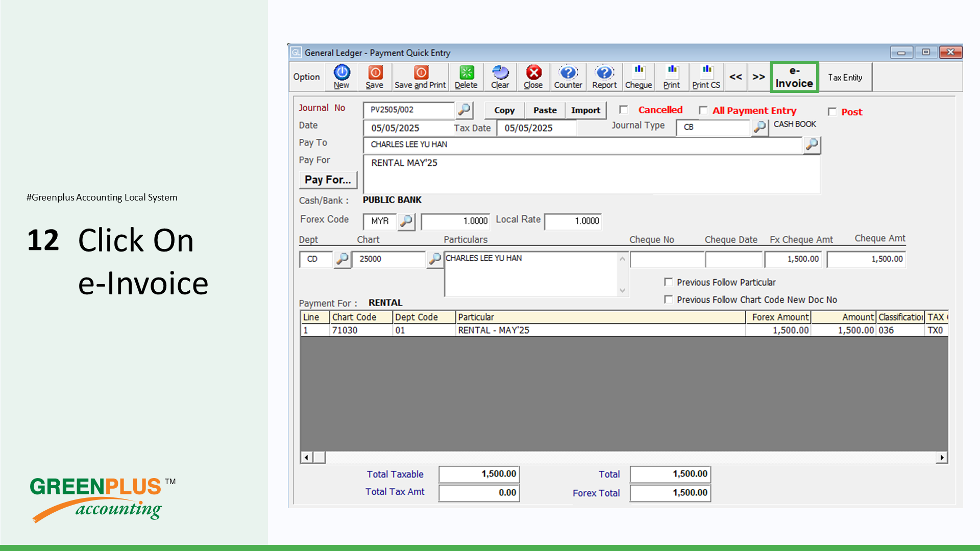The image size is (980, 551).
Task: Click Pay For field RENTAL MAY'25
Action: pyautogui.click(x=592, y=174)
